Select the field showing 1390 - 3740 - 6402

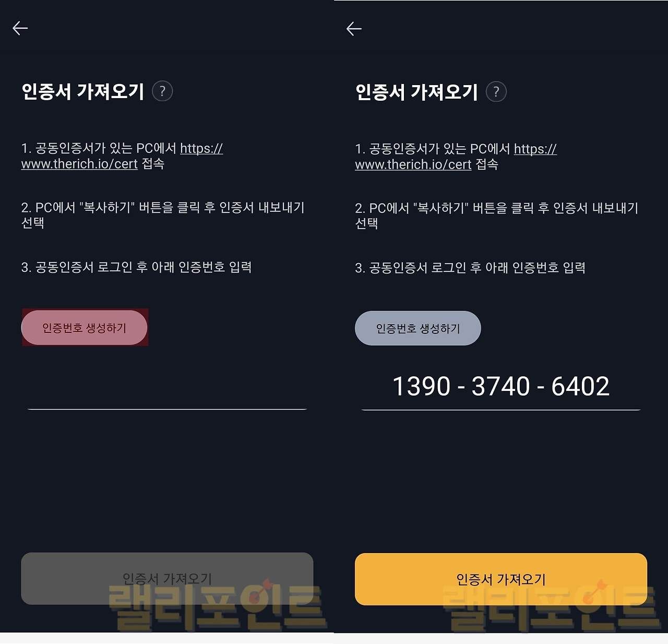point(500,387)
